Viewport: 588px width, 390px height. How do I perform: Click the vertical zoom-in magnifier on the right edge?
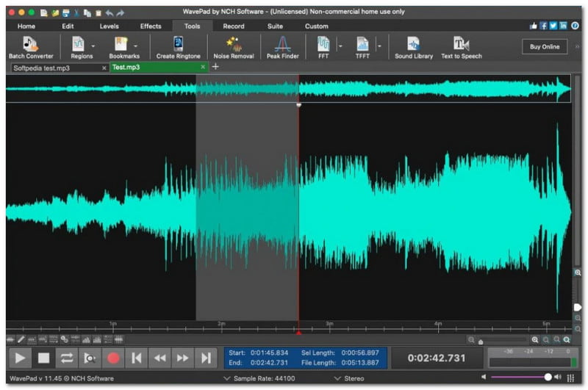point(578,272)
